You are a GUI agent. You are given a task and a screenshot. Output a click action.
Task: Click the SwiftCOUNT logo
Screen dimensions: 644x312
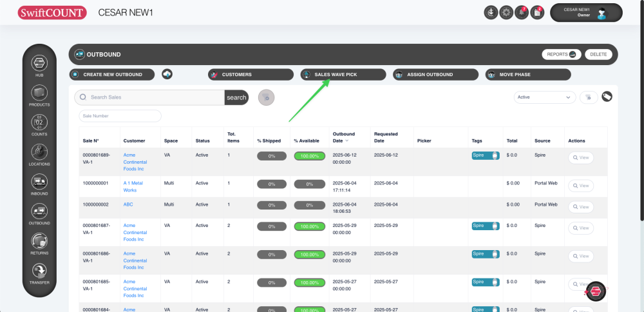(x=52, y=13)
